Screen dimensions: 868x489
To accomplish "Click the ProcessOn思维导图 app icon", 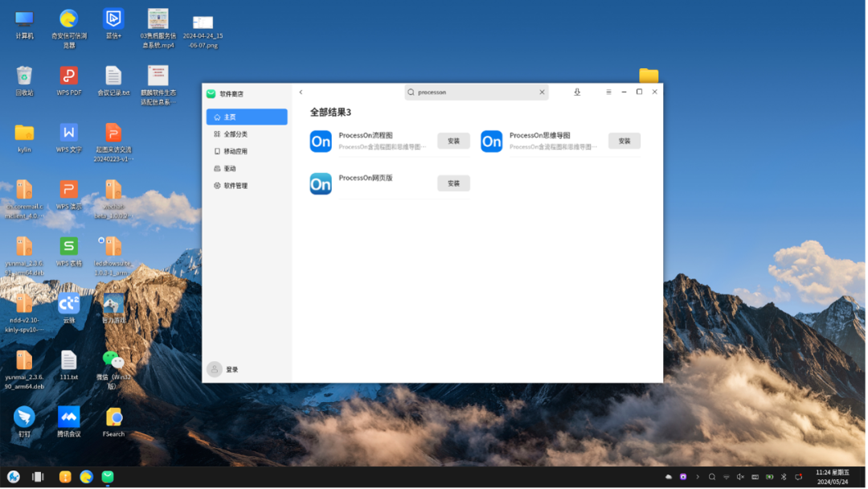I will 491,142.
